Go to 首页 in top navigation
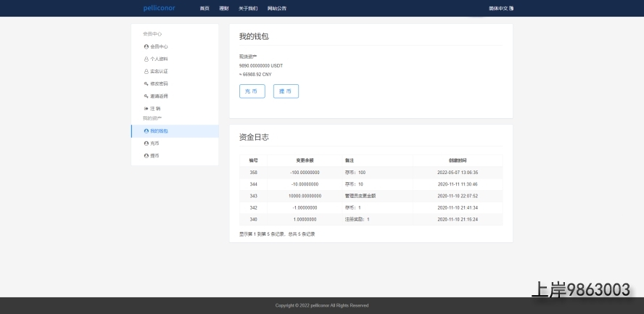The width and height of the screenshot is (644, 314). pos(205,8)
